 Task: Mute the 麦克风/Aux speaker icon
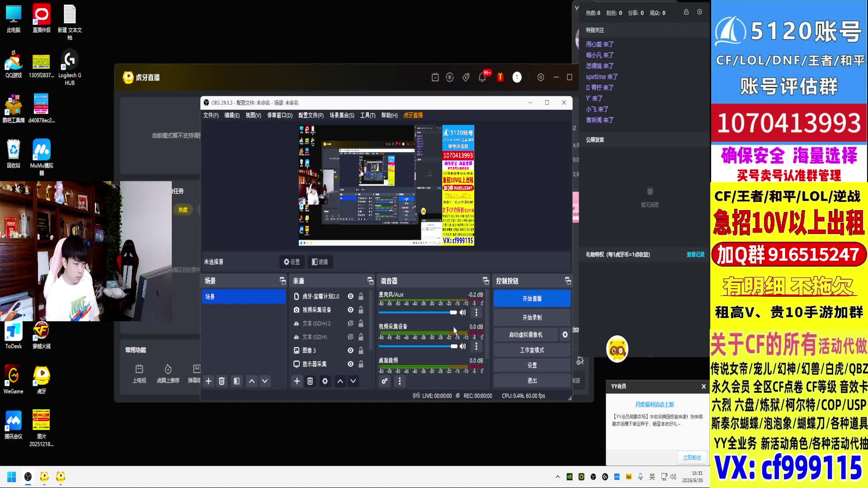tap(462, 313)
